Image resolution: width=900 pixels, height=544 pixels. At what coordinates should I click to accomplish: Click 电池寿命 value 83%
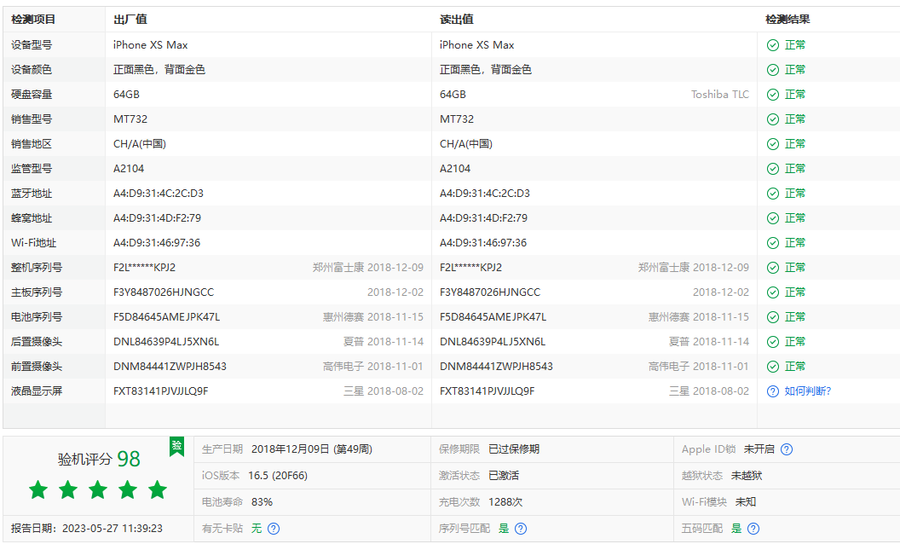click(x=262, y=502)
